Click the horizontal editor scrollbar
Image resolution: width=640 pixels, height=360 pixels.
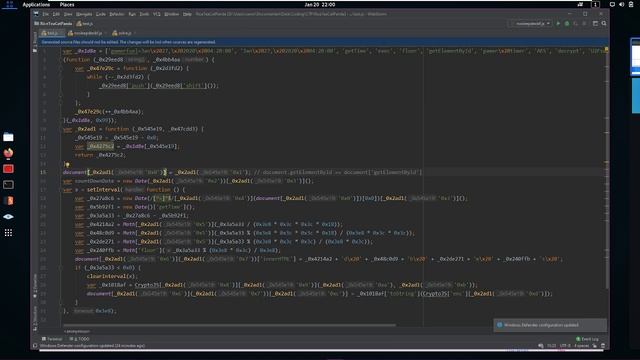[x=229, y=325]
